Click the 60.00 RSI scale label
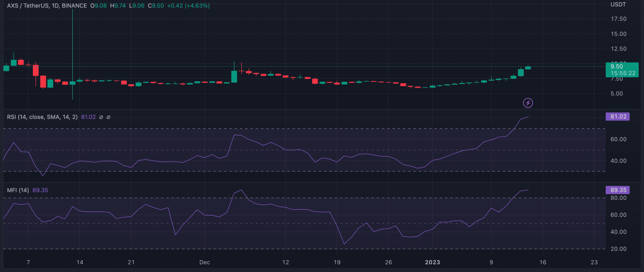 pos(618,139)
